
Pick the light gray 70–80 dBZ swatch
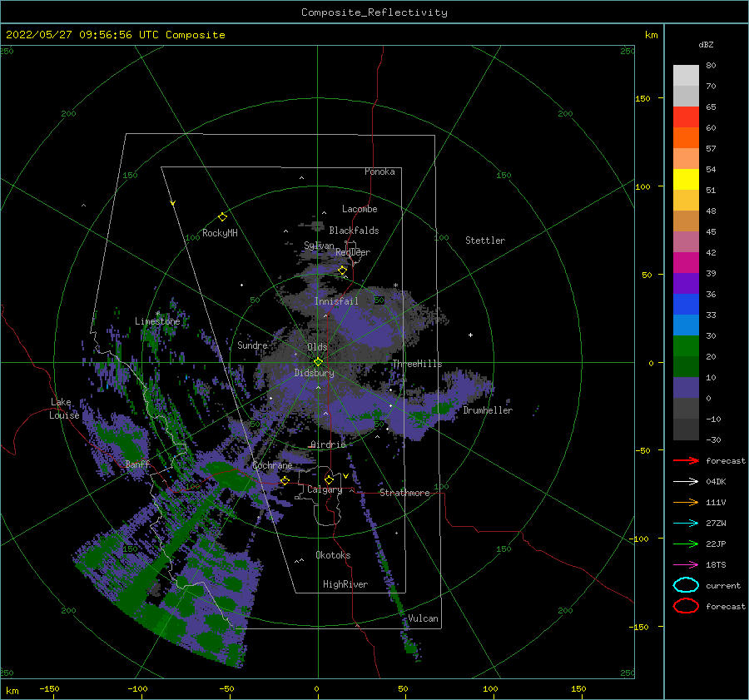[686, 76]
